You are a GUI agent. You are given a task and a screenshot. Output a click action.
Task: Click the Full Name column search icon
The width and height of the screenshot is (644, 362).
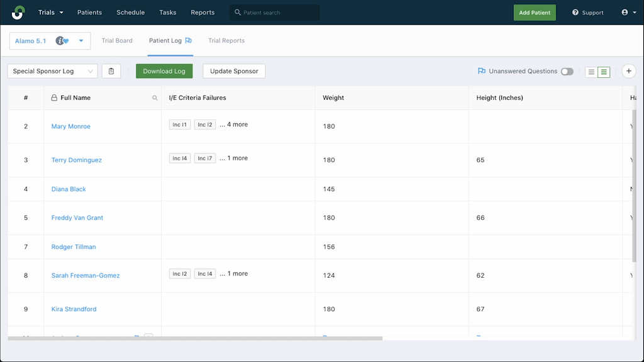coord(155,97)
